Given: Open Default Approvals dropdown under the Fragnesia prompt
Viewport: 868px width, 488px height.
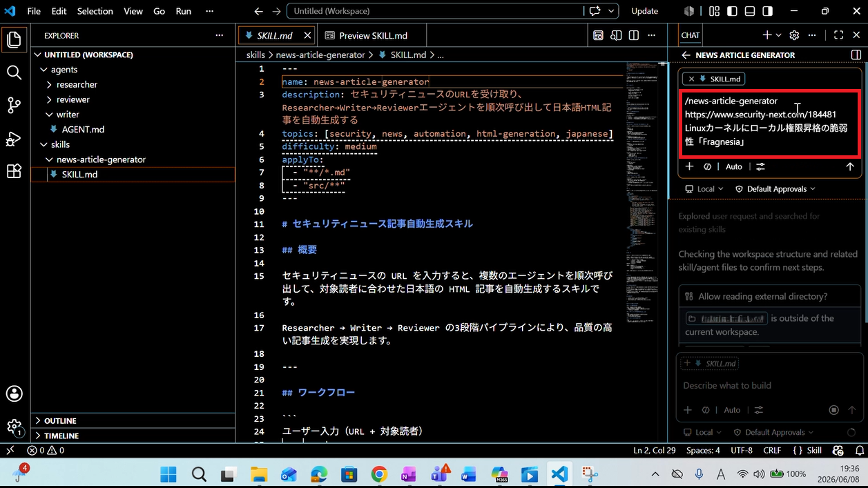Looking at the screenshot, I should (775, 189).
